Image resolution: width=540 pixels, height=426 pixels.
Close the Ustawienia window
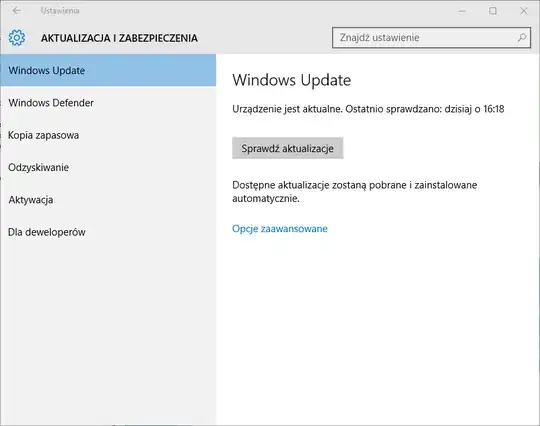(523, 11)
